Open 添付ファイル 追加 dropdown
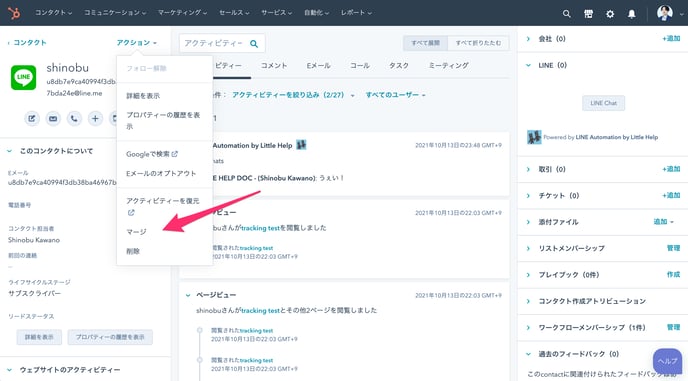Image resolution: width=688 pixels, height=381 pixels. point(663,222)
